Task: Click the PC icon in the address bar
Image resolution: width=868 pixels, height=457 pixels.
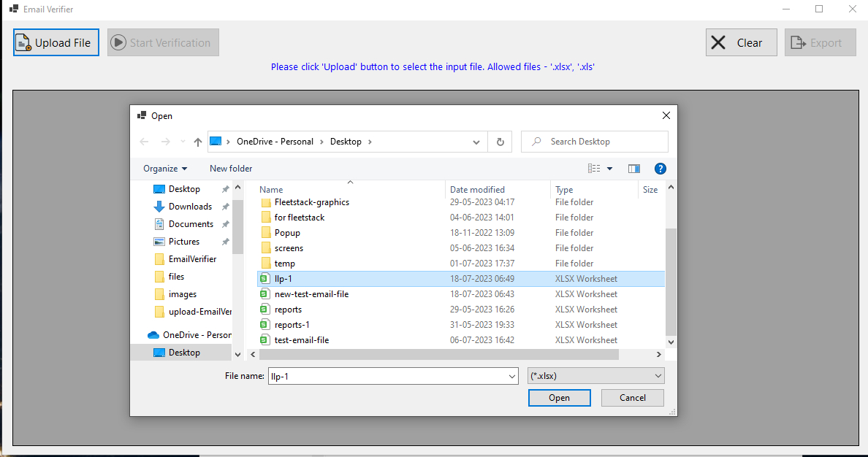Action: point(216,142)
